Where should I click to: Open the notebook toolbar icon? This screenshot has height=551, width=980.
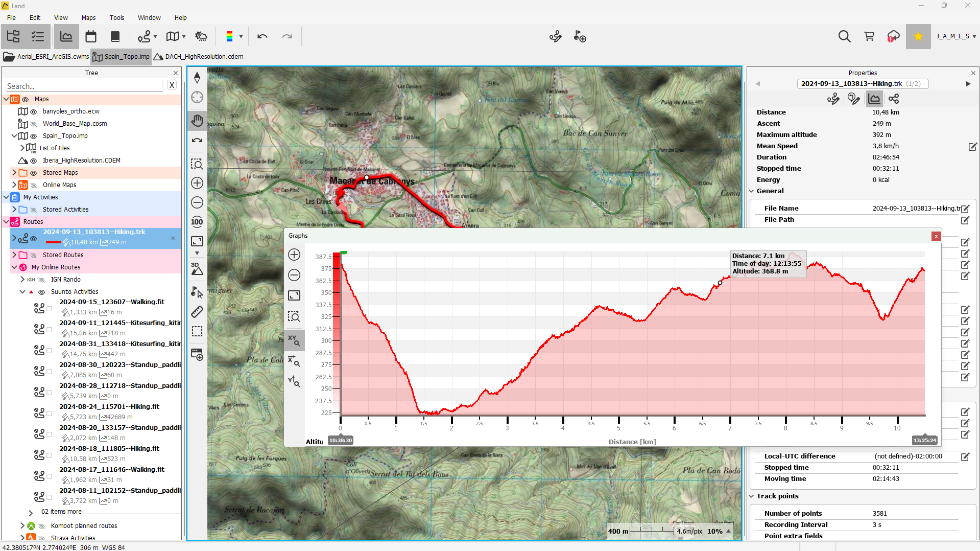tap(115, 36)
